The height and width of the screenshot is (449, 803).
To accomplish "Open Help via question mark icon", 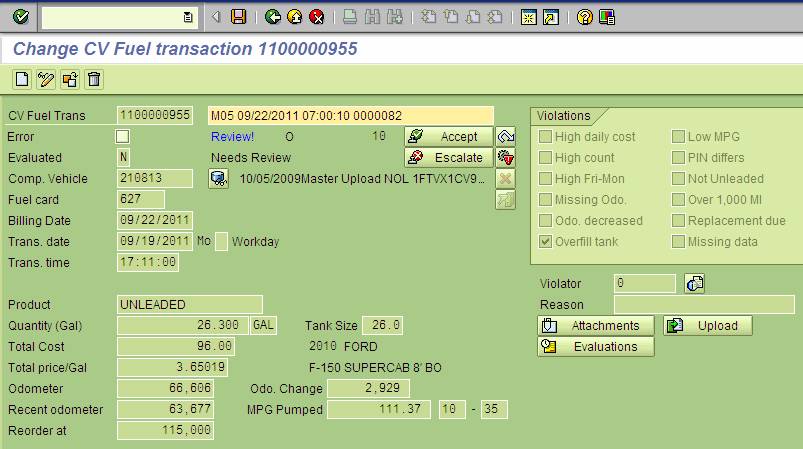I will pos(584,17).
